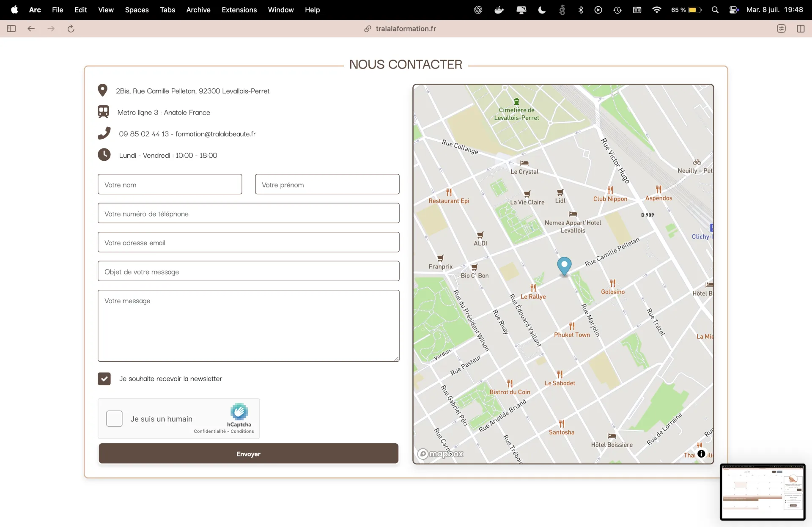
Task: Open the File menu
Action: (x=58, y=10)
